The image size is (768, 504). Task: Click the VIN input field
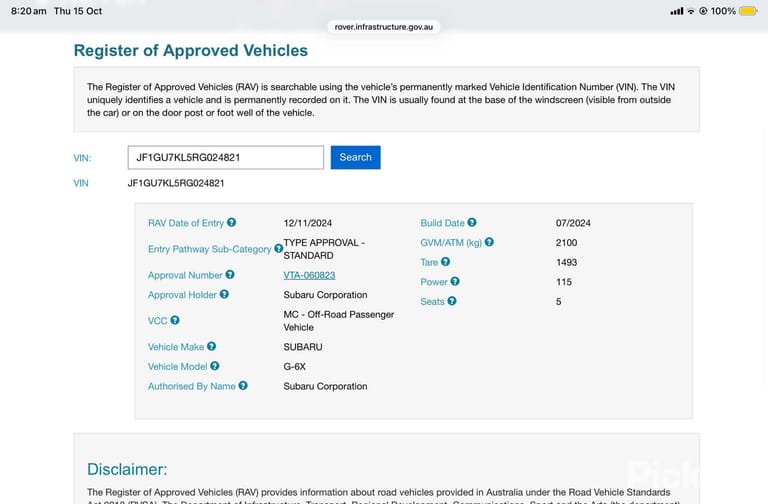coord(226,157)
